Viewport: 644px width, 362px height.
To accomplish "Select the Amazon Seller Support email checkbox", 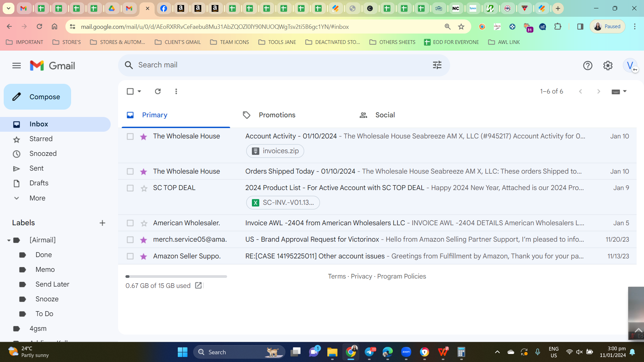I will (130, 256).
